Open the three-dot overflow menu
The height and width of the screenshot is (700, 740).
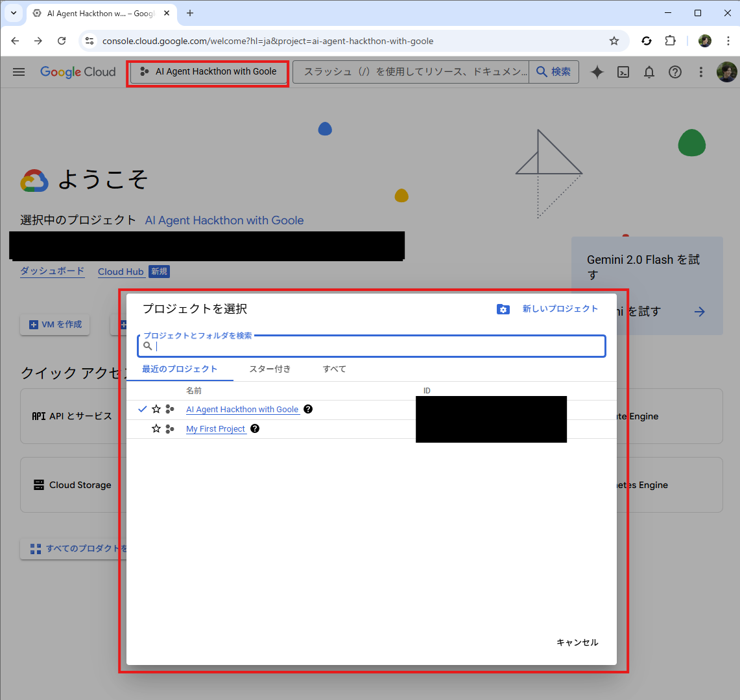point(701,72)
